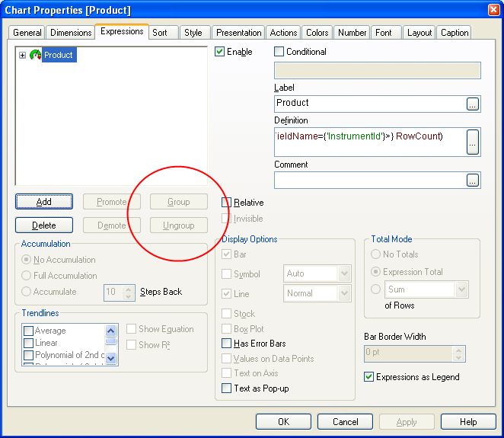Click the Cancel button
Viewport: 504px width, 438px height.
coord(345,421)
